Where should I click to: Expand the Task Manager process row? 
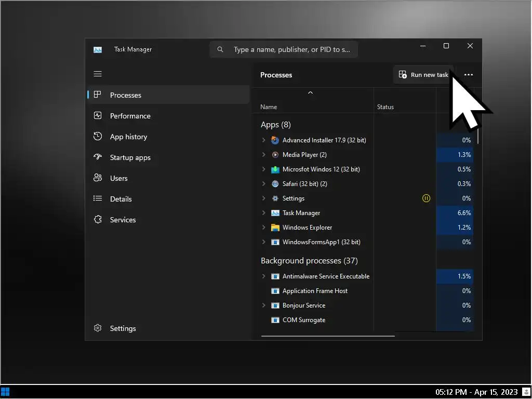point(263,212)
